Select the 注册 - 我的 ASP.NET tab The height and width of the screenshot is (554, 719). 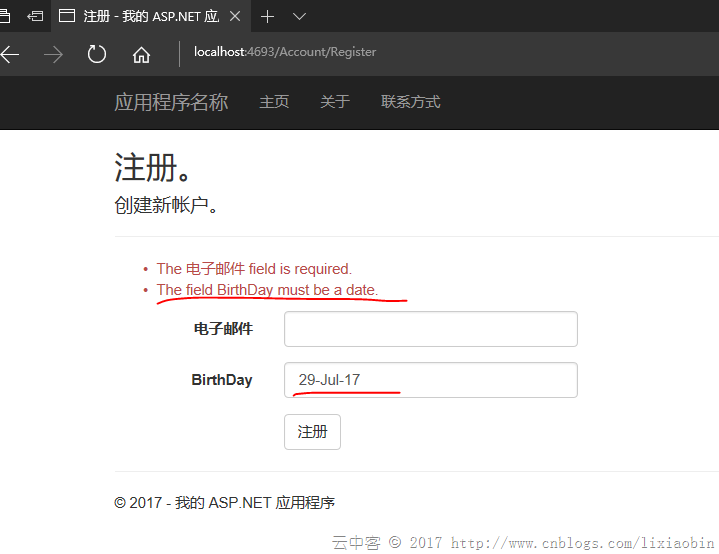click(140, 16)
